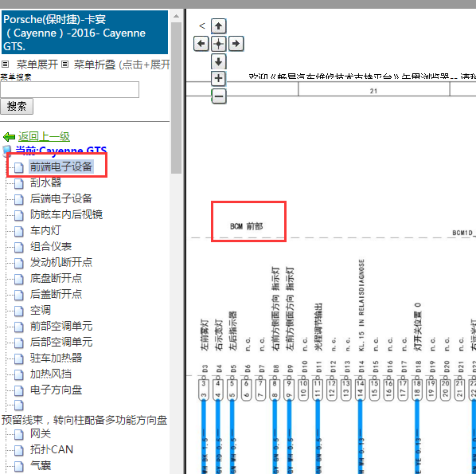Viewport: 476px width, 474px height.
Task: Zoom in using the plus button
Action: tap(218, 78)
